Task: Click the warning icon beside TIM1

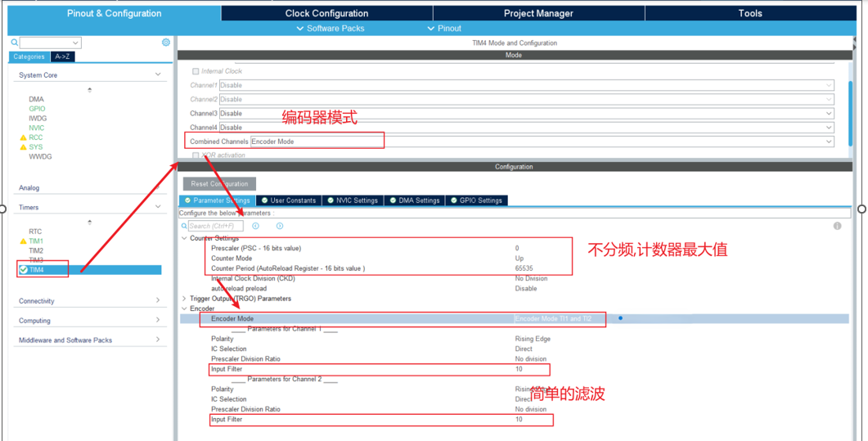Action: pos(23,241)
